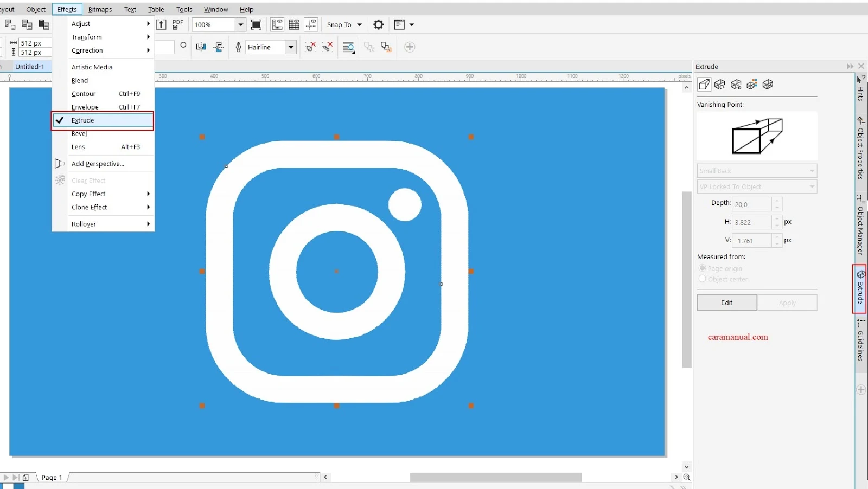868x489 pixels.
Task: Toggle the checked Extrude menu item
Action: 103,120
